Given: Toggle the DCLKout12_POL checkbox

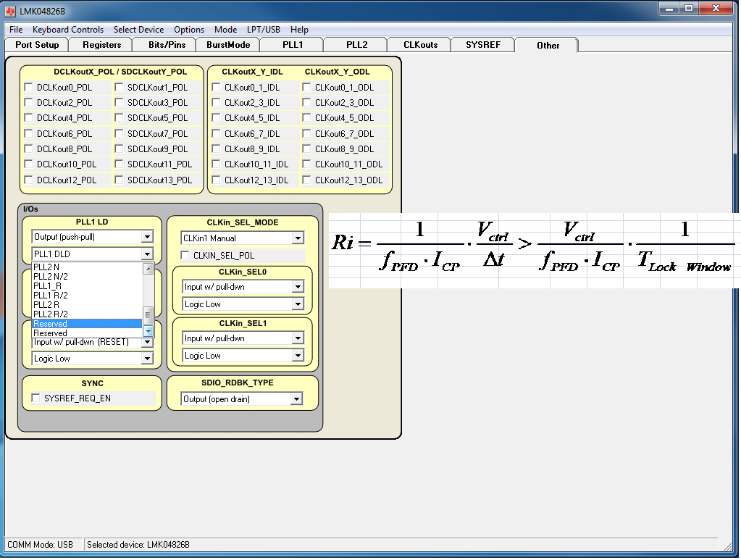Looking at the screenshot, I should [x=28, y=180].
